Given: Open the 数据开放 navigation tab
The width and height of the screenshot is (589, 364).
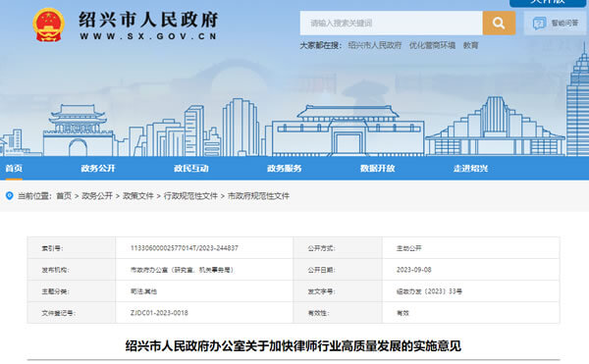Looking at the screenshot, I should (x=378, y=168).
